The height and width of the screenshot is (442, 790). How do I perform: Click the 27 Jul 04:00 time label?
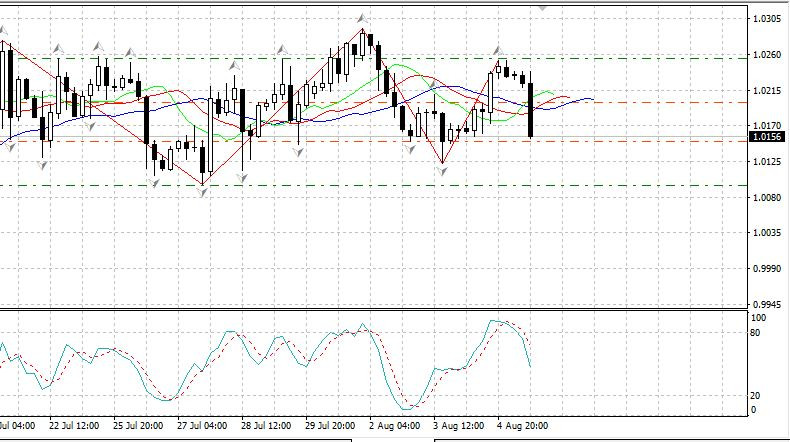click(202, 426)
